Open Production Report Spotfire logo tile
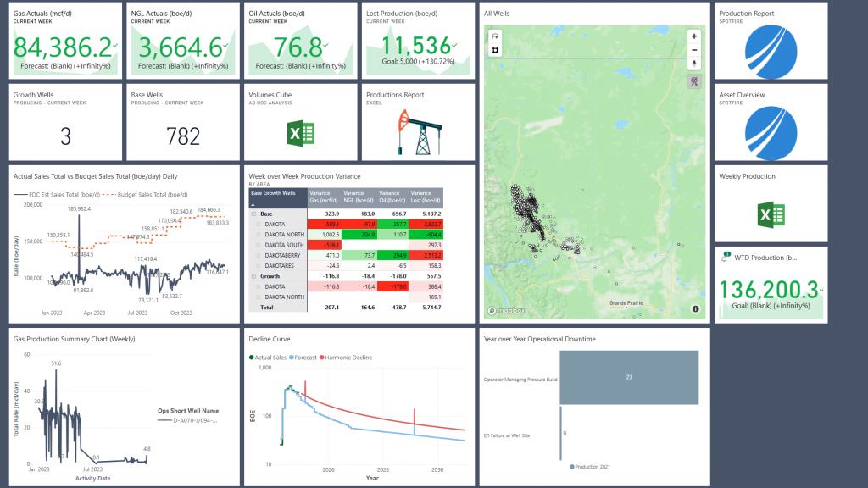This screenshot has width=868, height=488. (x=770, y=52)
